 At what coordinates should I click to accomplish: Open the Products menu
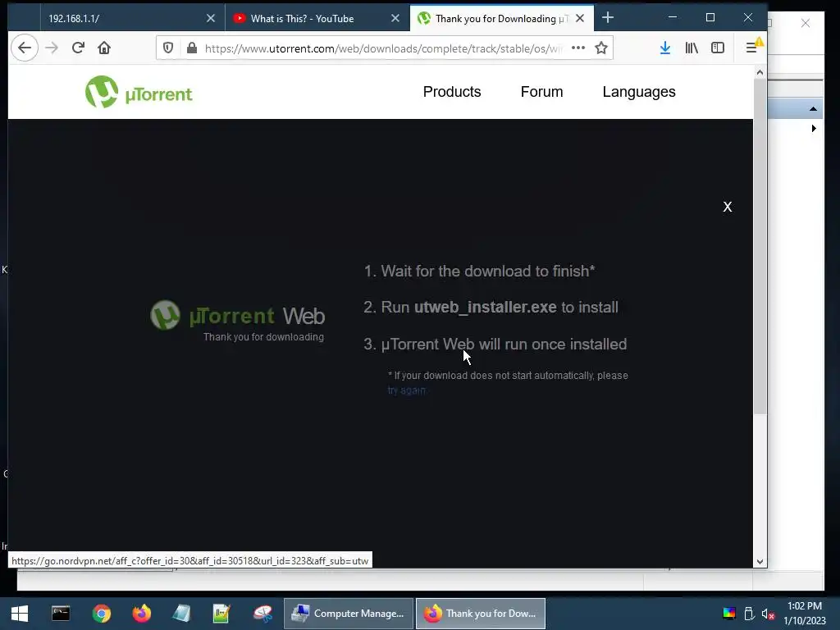coord(452,92)
